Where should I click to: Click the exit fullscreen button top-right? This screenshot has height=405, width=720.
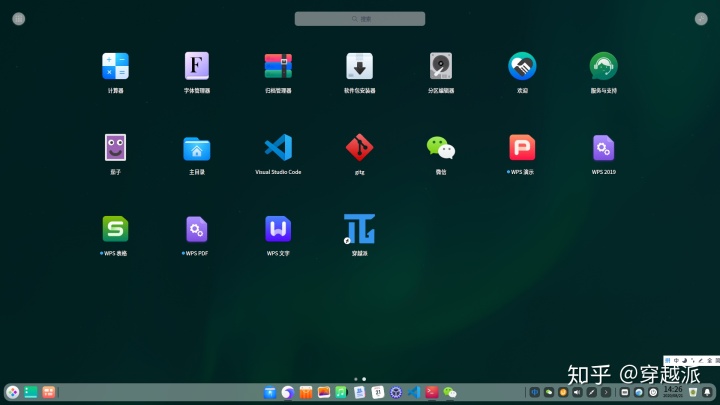tap(701, 19)
